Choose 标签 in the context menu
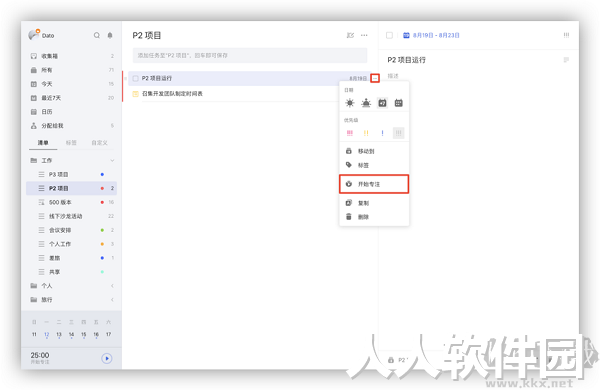600x390 pixels. (374, 165)
